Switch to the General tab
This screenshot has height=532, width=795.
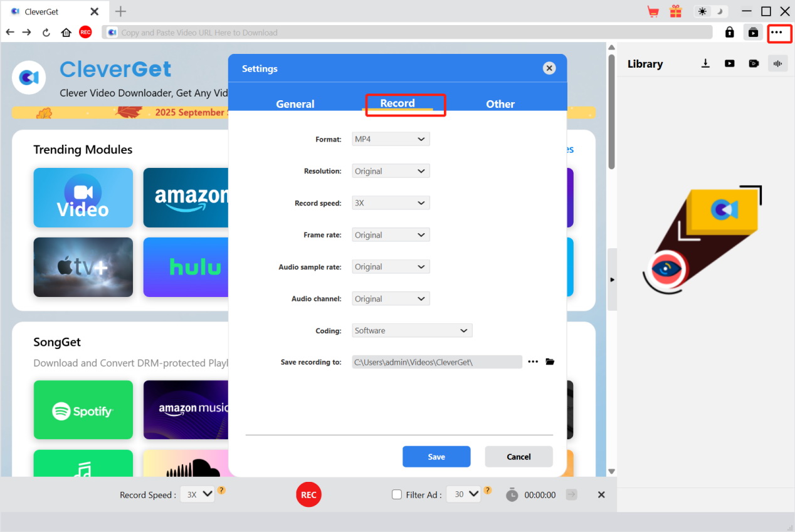click(x=295, y=104)
